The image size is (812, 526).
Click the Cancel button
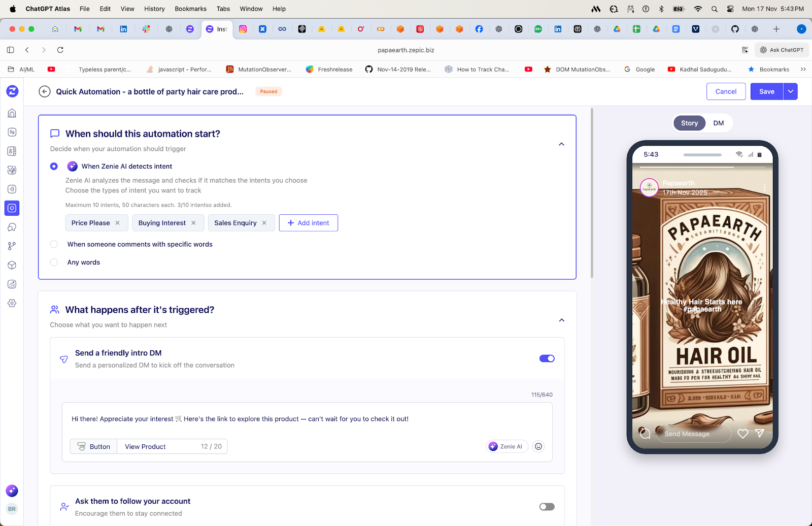coord(726,91)
